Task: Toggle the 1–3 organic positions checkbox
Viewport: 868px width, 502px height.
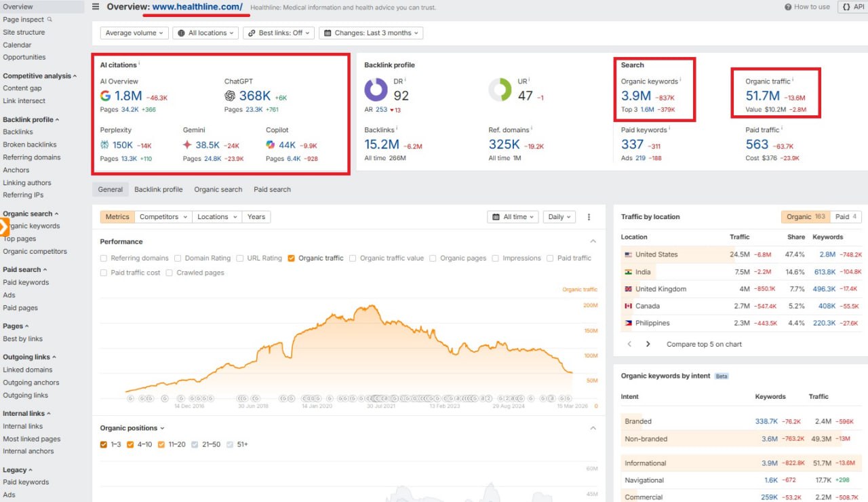Action: click(x=104, y=444)
